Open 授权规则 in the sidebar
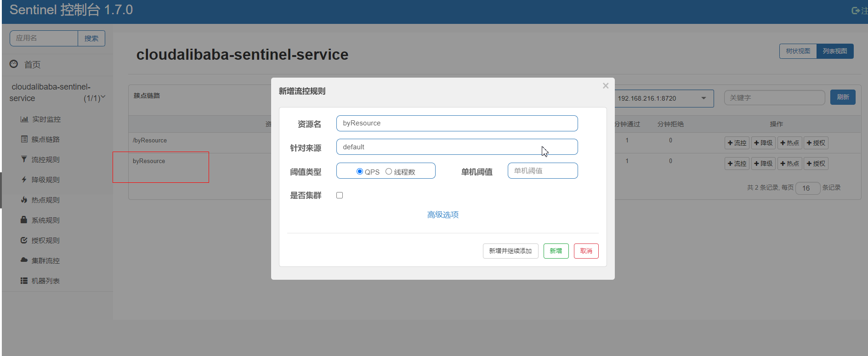868x356 pixels. [x=45, y=240]
